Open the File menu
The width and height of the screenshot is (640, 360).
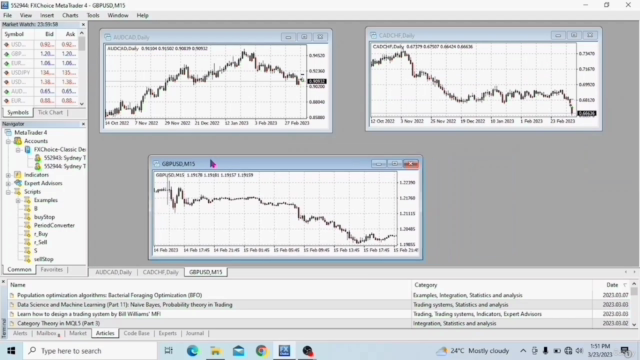(x=7, y=16)
